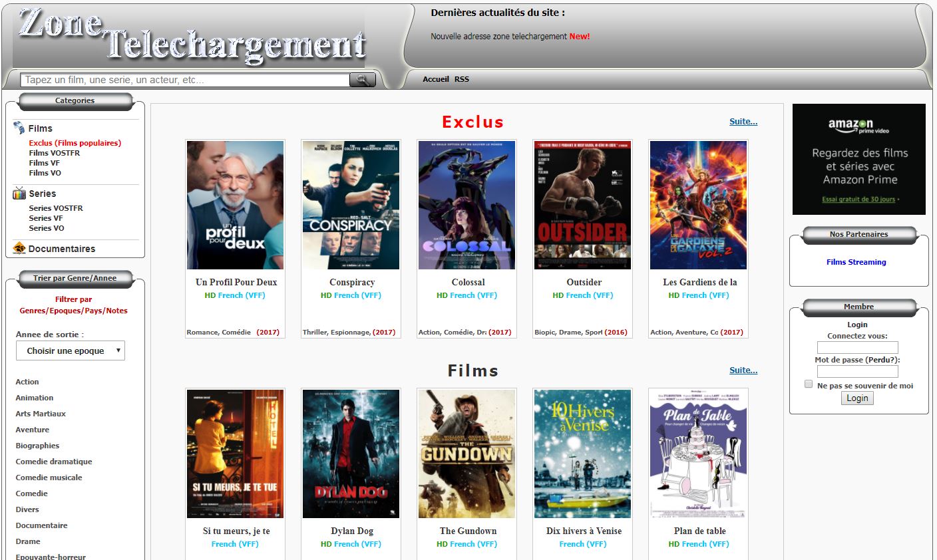The height and width of the screenshot is (560, 937).
Task: Open Les Gardiens de la Galaxie poster
Action: pyautogui.click(x=699, y=205)
